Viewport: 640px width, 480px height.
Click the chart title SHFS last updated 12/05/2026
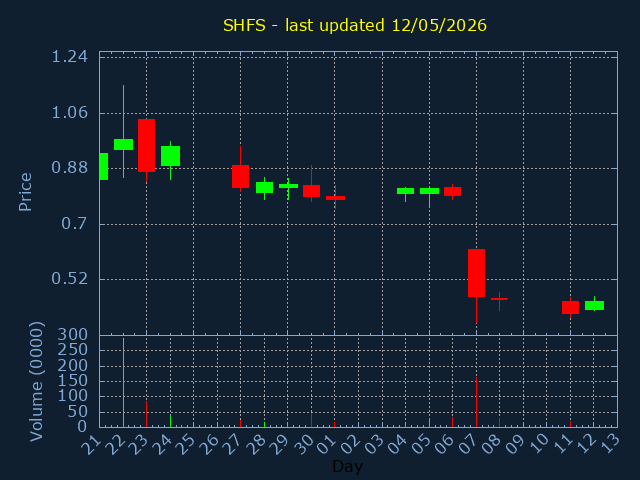pyautogui.click(x=355, y=25)
